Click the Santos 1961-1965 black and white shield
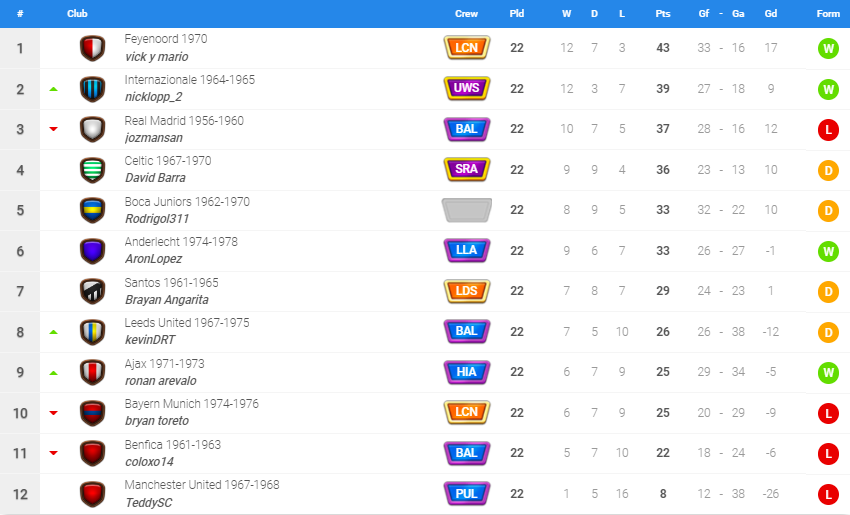This screenshot has width=850, height=515. click(x=93, y=291)
